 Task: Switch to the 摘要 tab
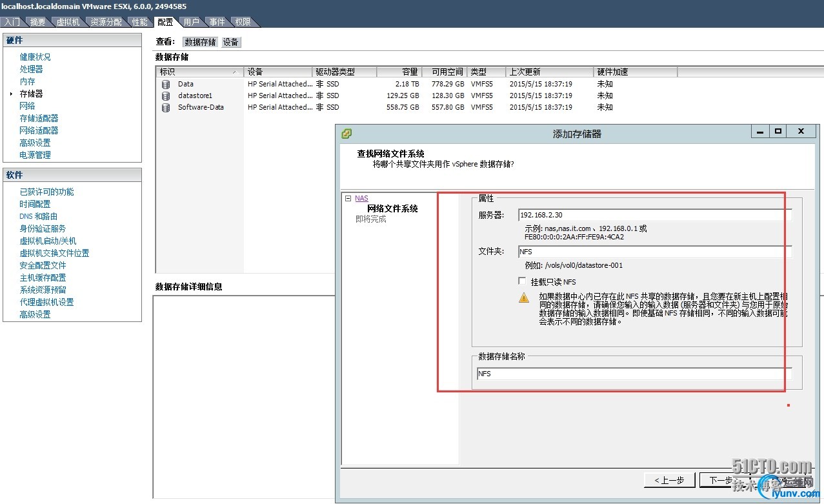pyautogui.click(x=38, y=22)
